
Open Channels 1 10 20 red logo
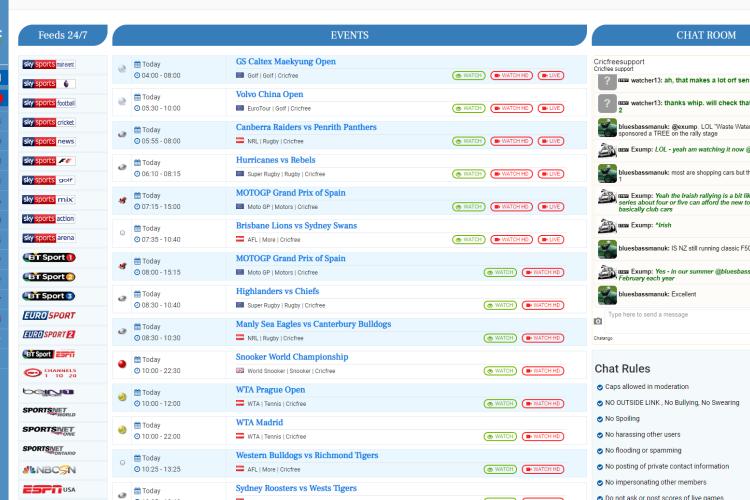(x=49, y=373)
